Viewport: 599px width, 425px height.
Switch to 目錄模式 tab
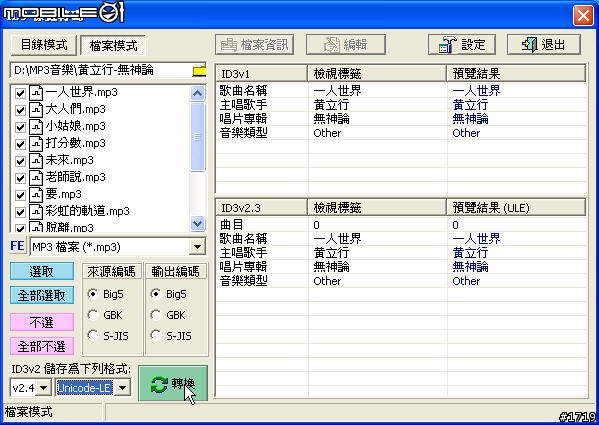44,45
